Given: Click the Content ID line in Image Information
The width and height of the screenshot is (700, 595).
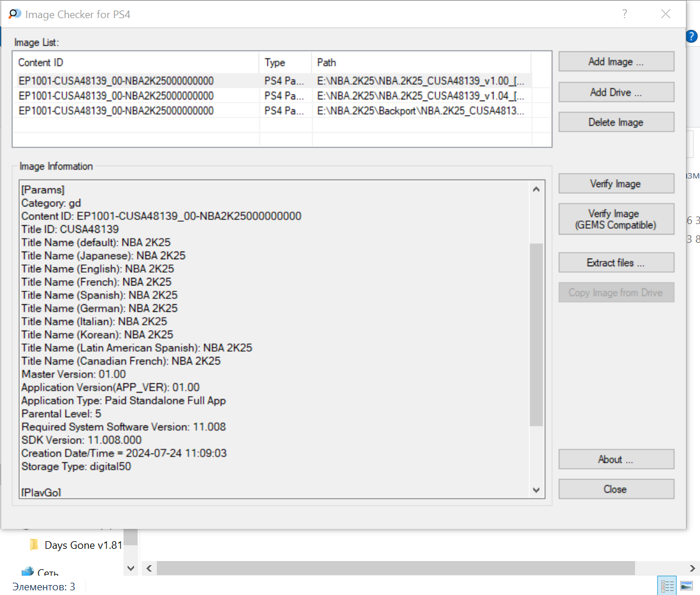Looking at the screenshot, I should [x=162, y=216].
